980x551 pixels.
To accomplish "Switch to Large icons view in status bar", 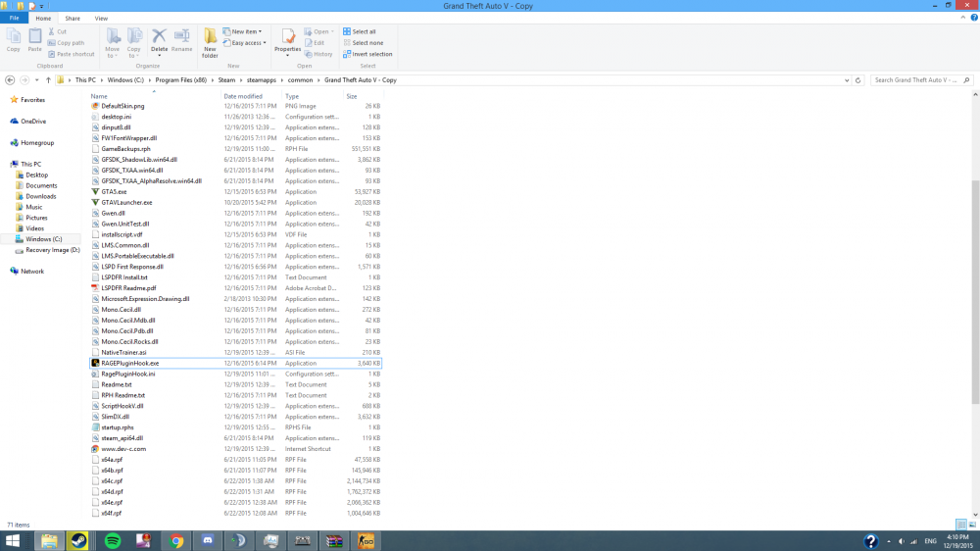I will [x=972, y=525].
